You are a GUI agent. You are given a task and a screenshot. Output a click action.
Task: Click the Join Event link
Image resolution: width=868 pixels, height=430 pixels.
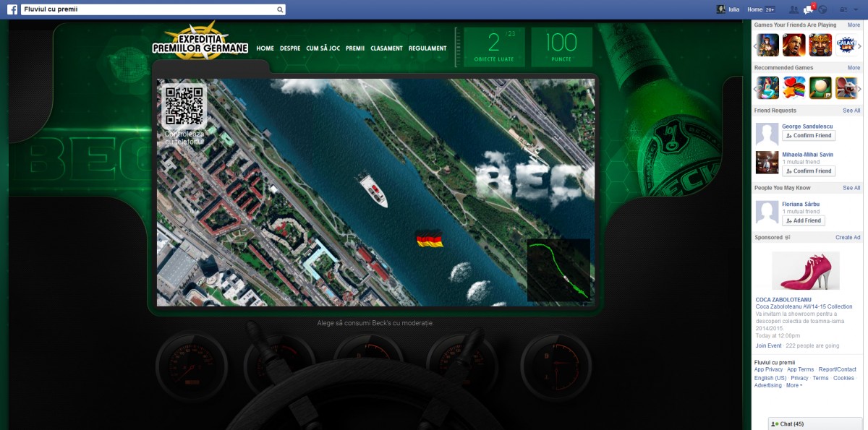[770, 346]
